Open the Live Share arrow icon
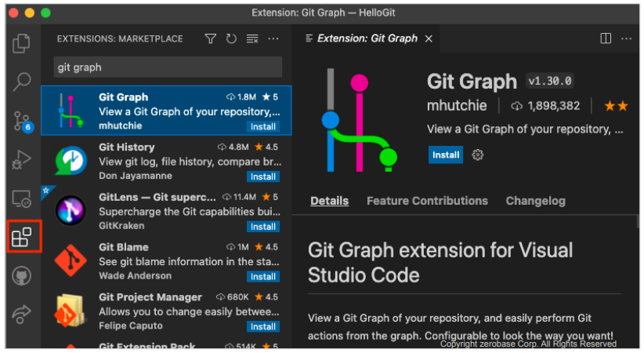 pyautogui.click(x=21, y=315)
